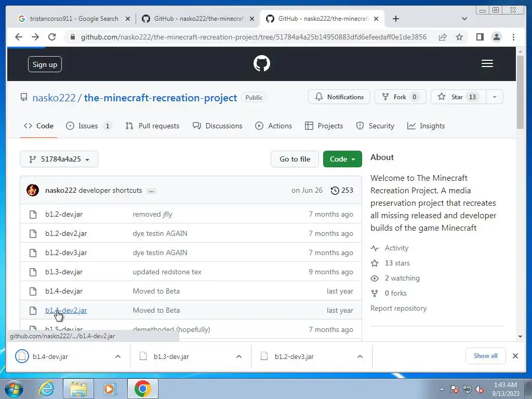
Task: Click the network tray icon
Action: 467,390
